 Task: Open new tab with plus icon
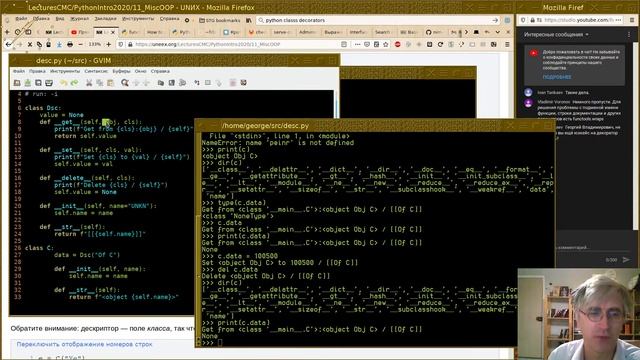(7, 32)
